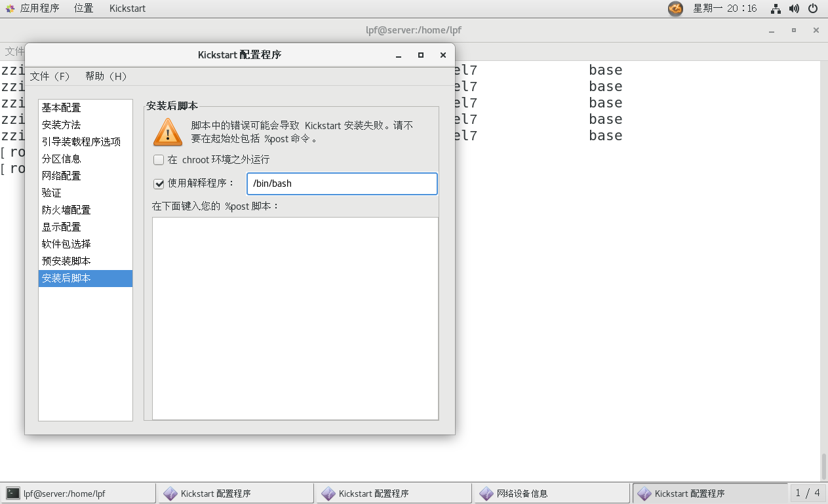The width and height of the screenshot is (828, 504).
Task: Click into the %post script text area
Action: (295, 319)
